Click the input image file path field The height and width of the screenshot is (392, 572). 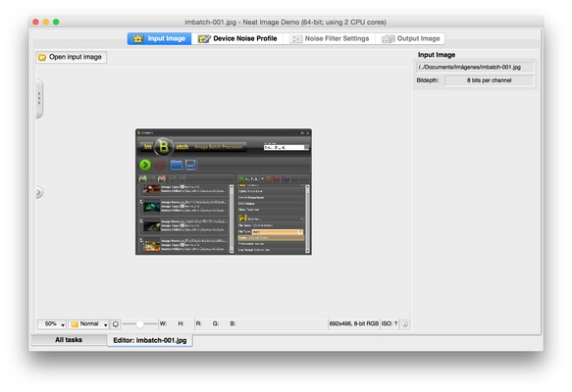click(475, 68)
